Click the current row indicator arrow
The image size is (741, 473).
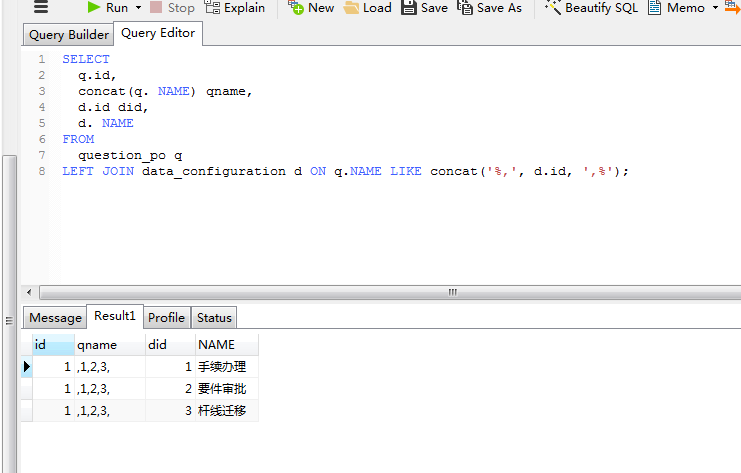(x=27, y=367)
